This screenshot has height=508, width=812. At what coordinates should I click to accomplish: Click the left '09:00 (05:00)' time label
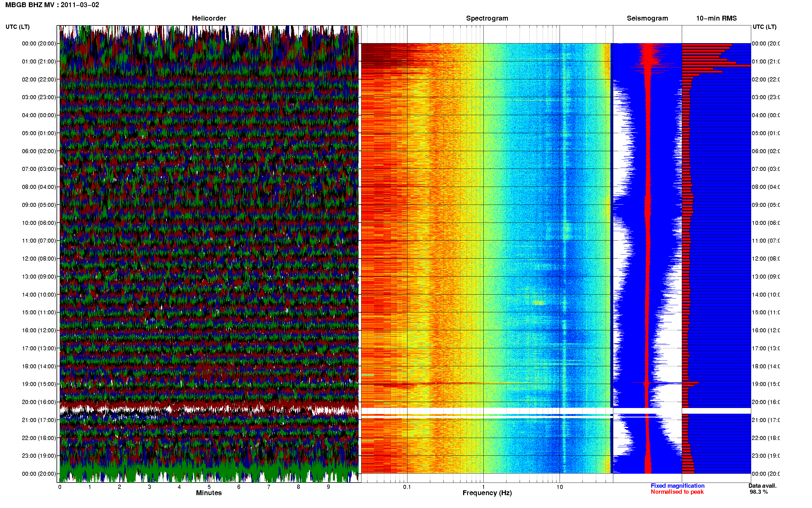tap(39, 205)
